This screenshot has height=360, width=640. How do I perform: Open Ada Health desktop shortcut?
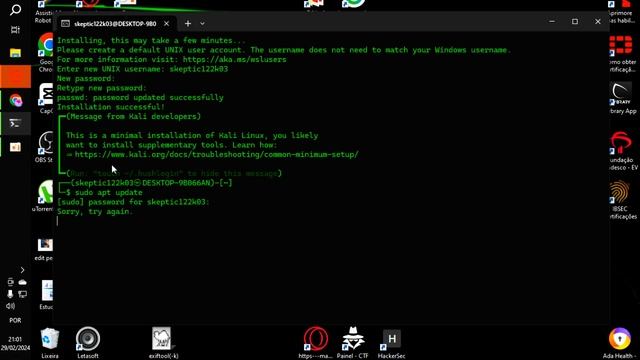coord(620,343)
